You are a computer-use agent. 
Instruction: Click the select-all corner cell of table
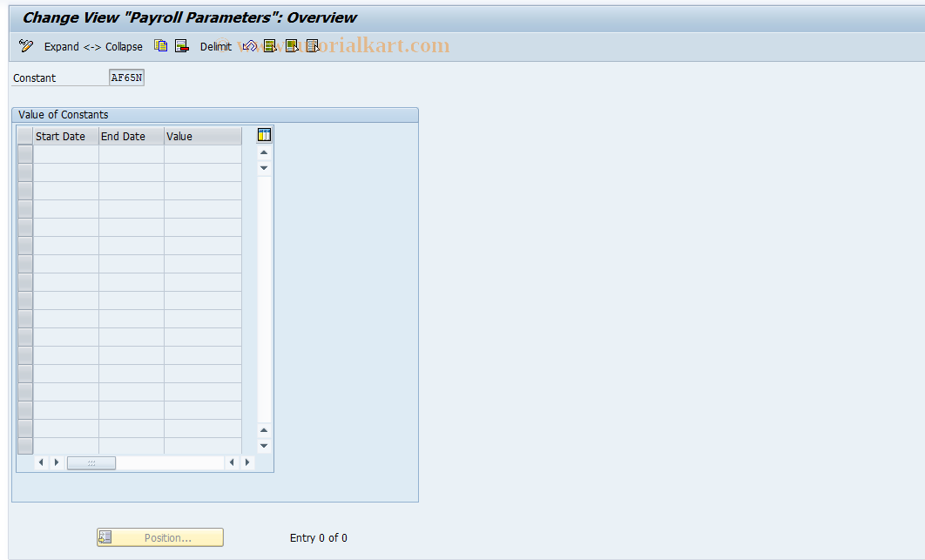[x=24, y=137]
